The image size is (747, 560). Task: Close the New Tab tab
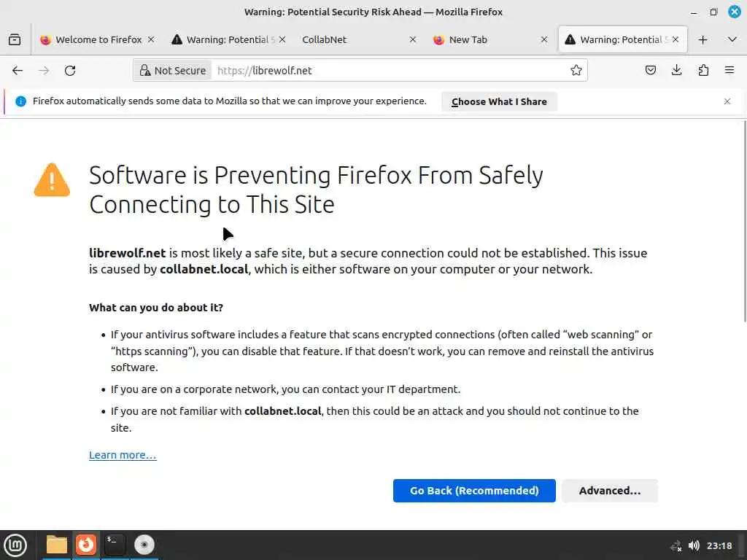pyautogui.click(x=544, y=39)
